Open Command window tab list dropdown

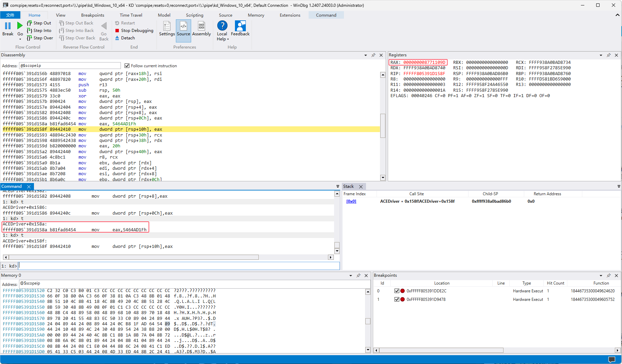coord(337,186)
